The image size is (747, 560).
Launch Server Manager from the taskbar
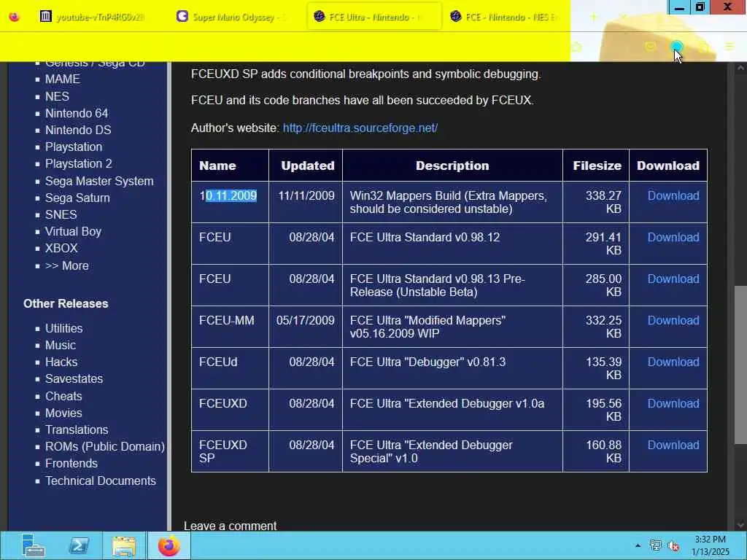[x=33, y=545]
